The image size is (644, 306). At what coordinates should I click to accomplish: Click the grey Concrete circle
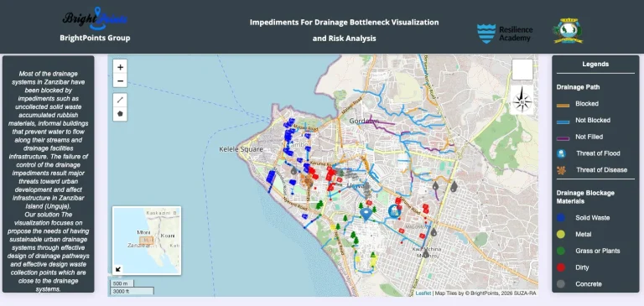(561, 284)
